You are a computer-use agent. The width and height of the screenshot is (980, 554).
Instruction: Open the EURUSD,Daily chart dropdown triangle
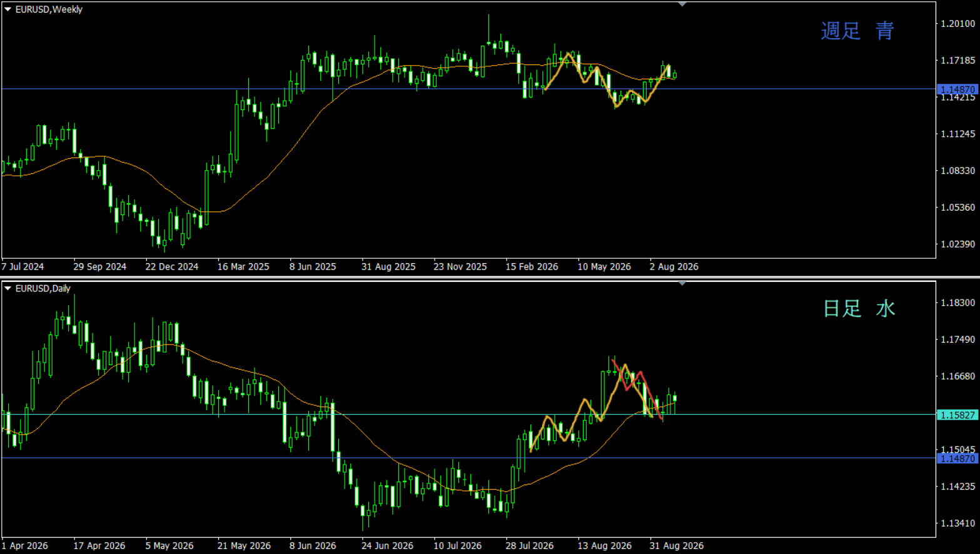pyautogui.click(x=8, y=288)
